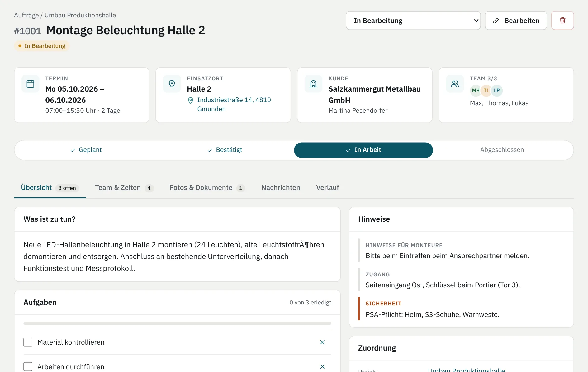Image resolution: width=588 pixels, height=372 pixels.
Task: Remove the Material kontrollieren task with X
Action: click(322, 342)
